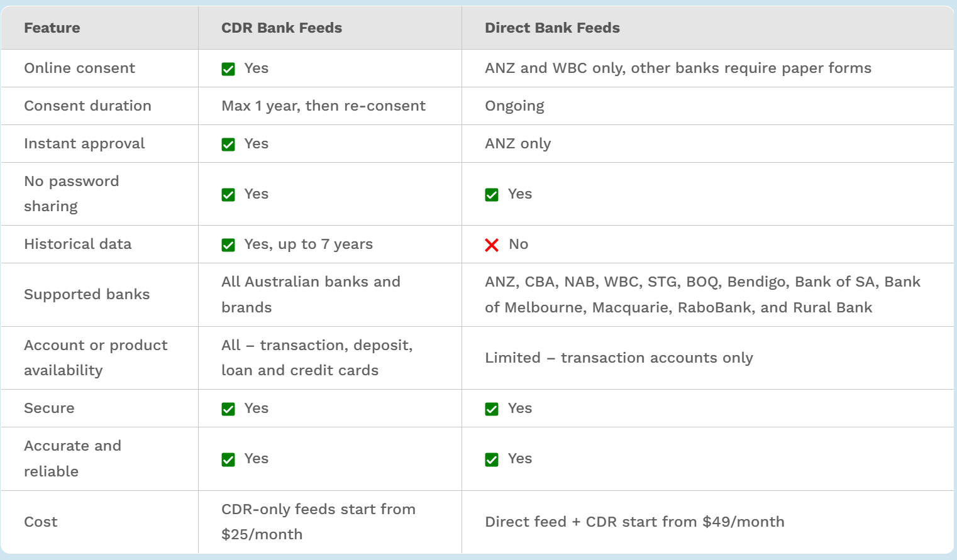Screen dimensions: 957x560
Task: Click the 'Max 1 year, then re-consent' cell
Action: tap(323, 106)
